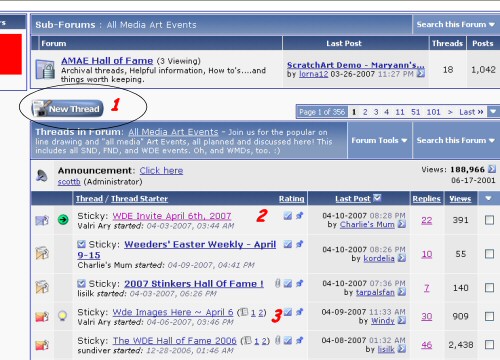
Task: Open the red block in the left panel
Action: coord(11,54)
